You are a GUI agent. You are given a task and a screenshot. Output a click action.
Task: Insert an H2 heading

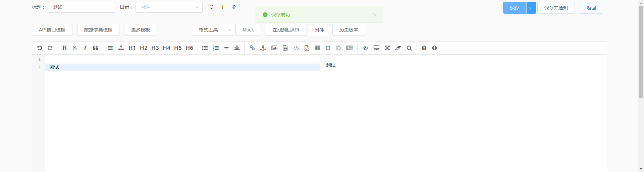pyautogui.click(x=144, y=48)
